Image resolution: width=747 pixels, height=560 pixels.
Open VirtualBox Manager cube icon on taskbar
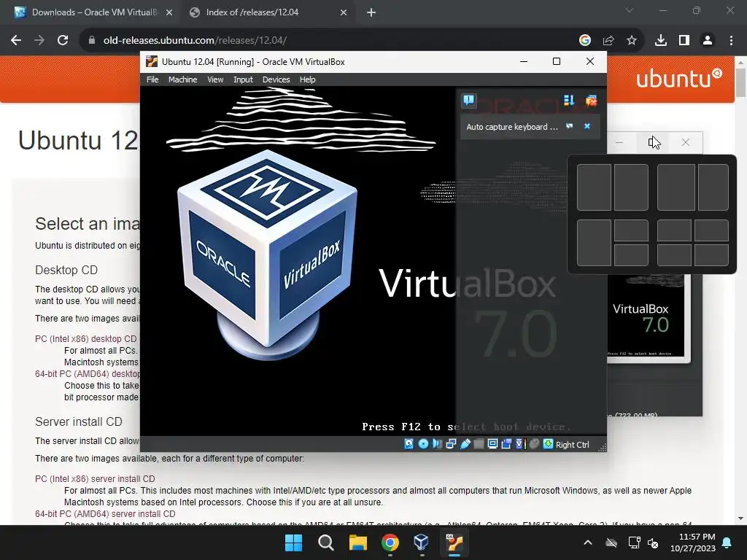point(421,542)
